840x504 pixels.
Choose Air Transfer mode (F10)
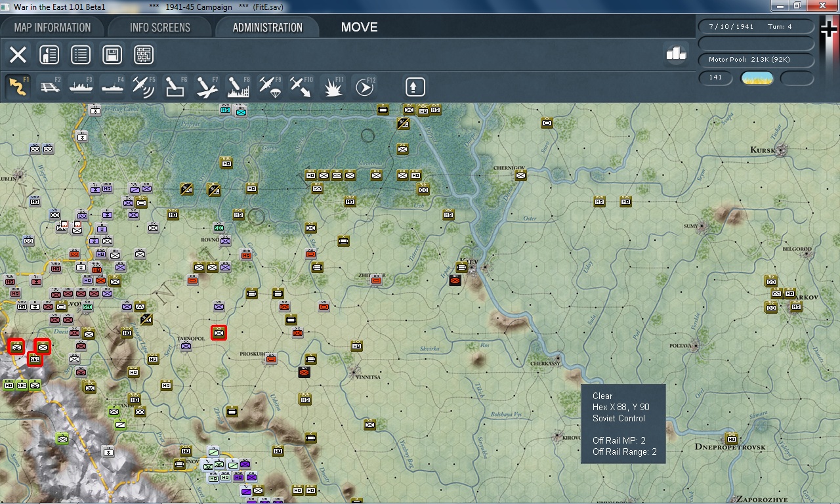(x=302, y=87)
